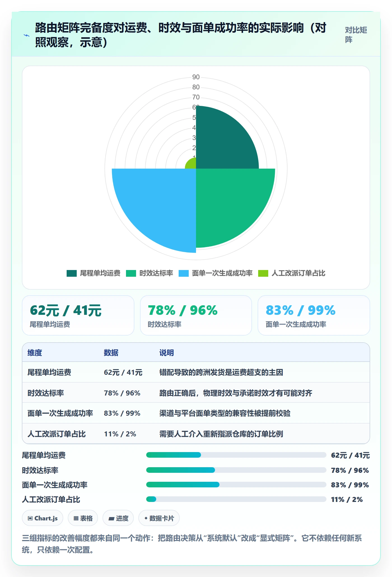Click the 维度 table column header
392x577 pixels.
pos(35,353)
